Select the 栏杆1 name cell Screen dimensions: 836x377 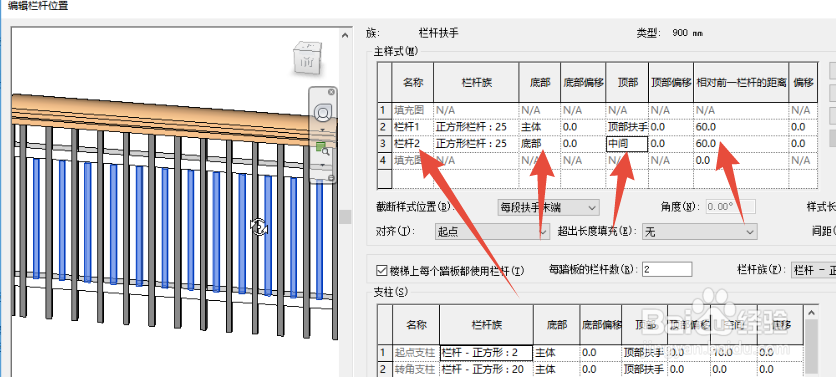[413, 127]
